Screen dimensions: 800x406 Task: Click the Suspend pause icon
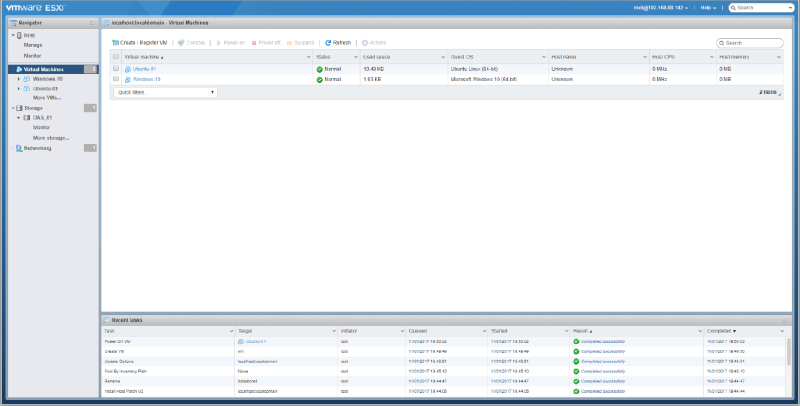coord(290,43)
